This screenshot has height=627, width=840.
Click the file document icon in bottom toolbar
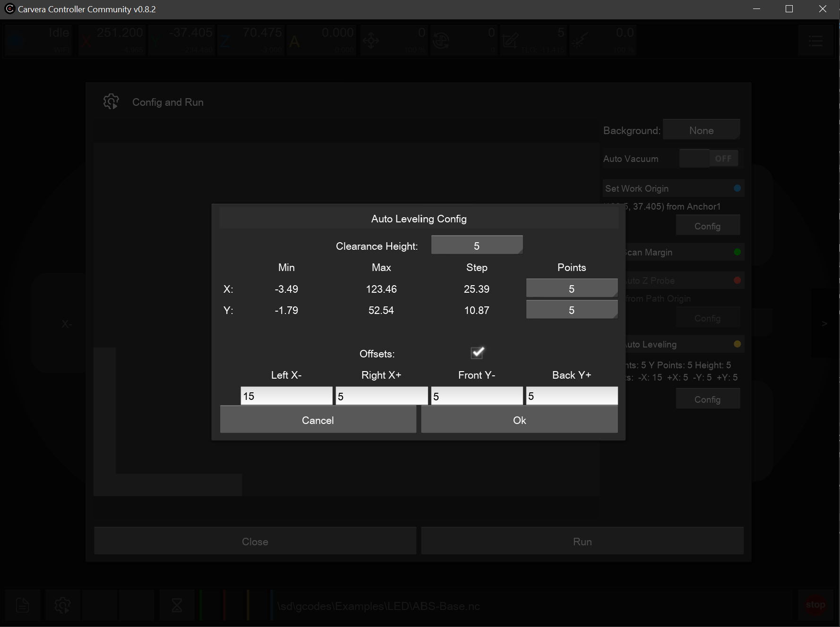click(x=22, y=605)
